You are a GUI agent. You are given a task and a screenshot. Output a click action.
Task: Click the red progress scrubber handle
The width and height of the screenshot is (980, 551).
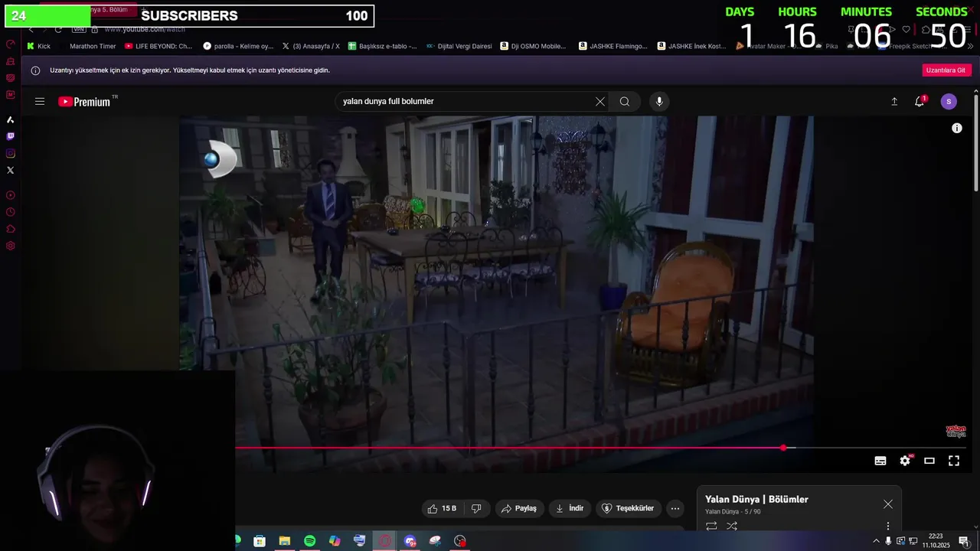[x=783, y=448]
